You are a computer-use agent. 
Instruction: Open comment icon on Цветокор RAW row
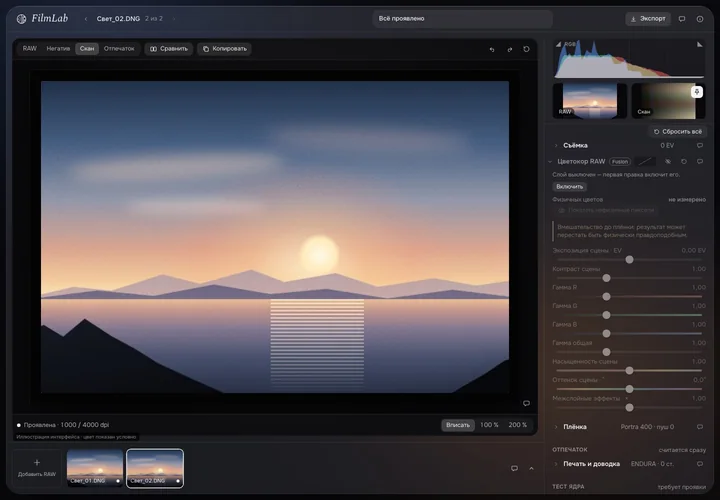pyautogui.click(x=700, y=162)
